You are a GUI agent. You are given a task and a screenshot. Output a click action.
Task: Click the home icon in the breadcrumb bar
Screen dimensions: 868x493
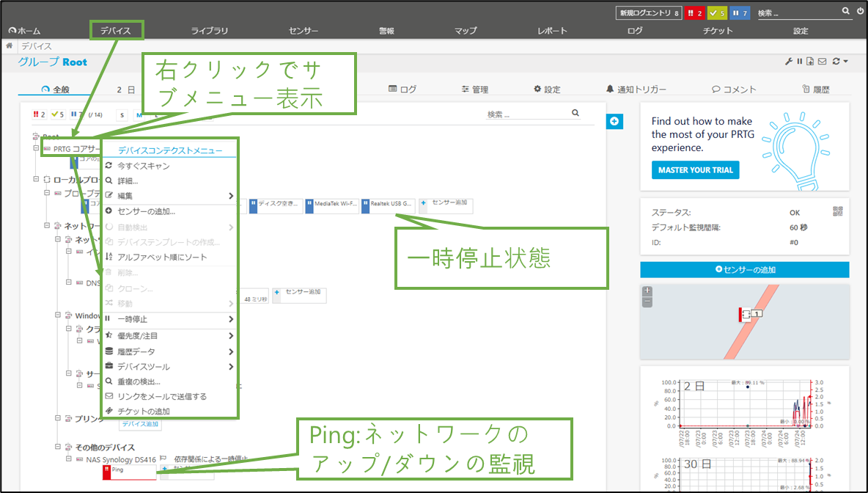pos(7,45)
